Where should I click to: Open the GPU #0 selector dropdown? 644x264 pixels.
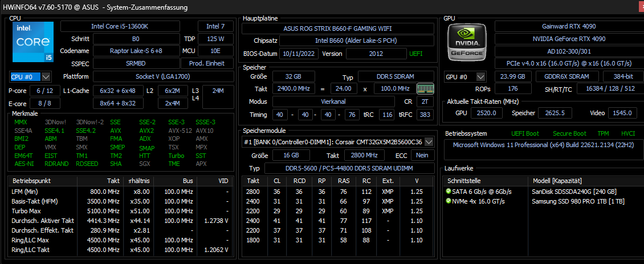coord(480,77)
